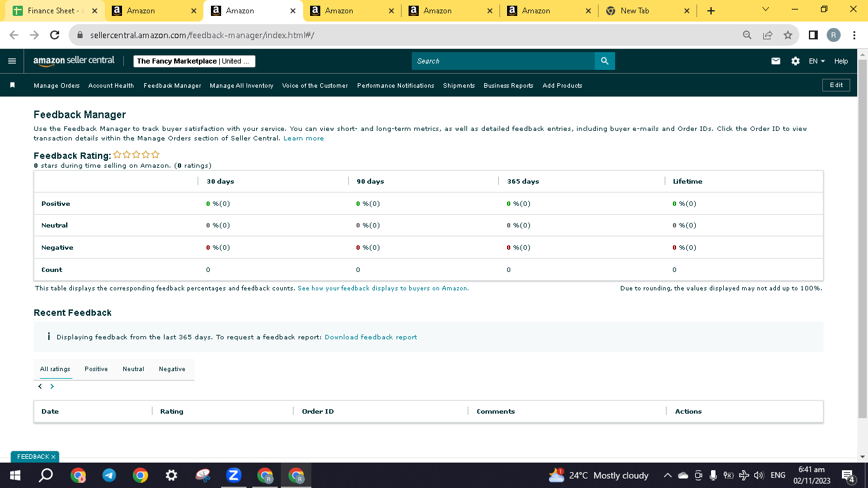Close the Finance Sheet tab
This screenshot has width=868, height=488.
point(95,11)
